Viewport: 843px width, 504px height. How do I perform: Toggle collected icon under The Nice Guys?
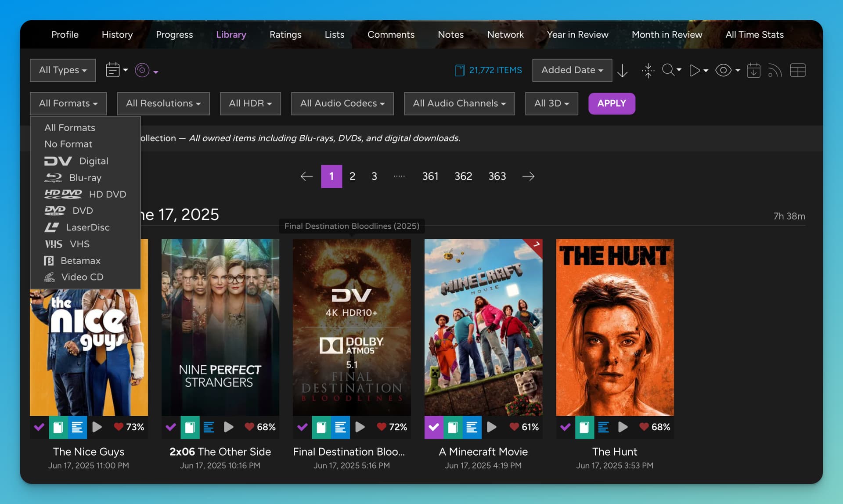click(58, 427)
